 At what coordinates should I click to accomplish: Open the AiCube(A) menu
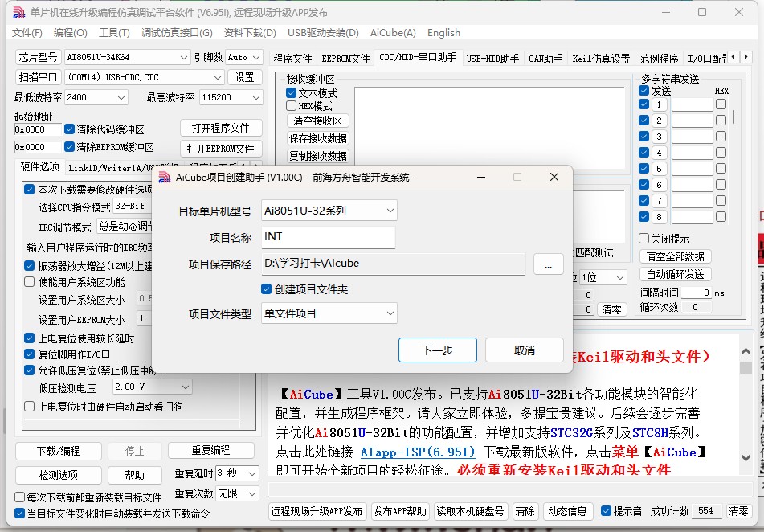point(393,33)
